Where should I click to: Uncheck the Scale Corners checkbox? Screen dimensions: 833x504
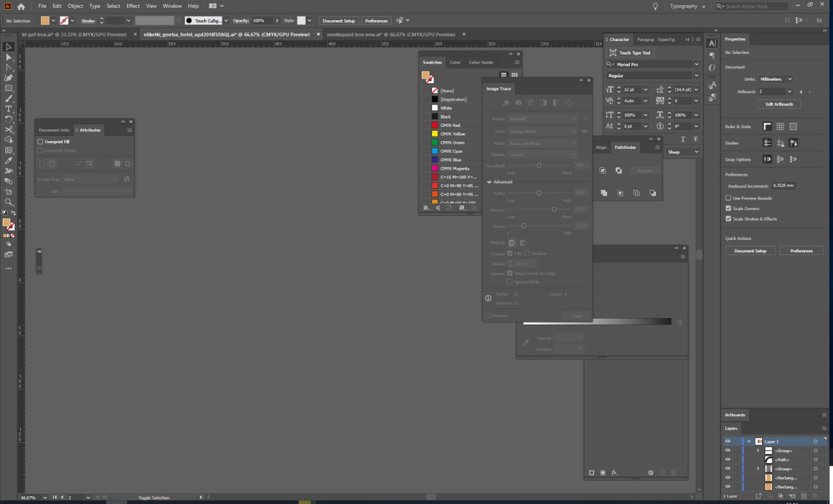[728, 208]
